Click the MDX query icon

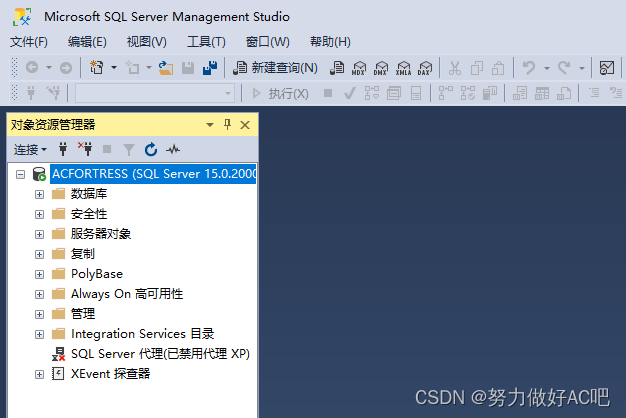pyautogui.click(x=359, y=68)
